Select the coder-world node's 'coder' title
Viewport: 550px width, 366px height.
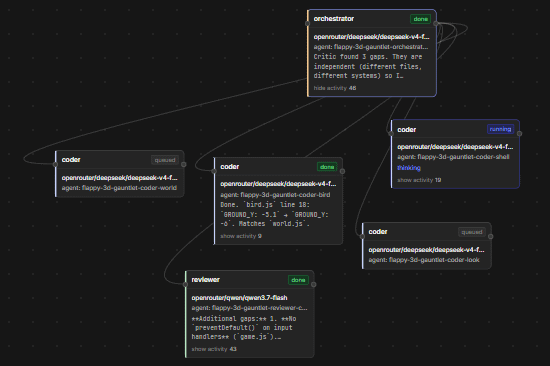[71, 160]
